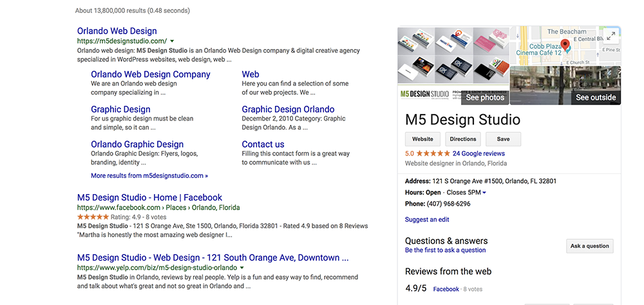The width and height of the screenshot is (644, 305).
Task: Open See photos business card thumbnail
Action: (453, 65)
